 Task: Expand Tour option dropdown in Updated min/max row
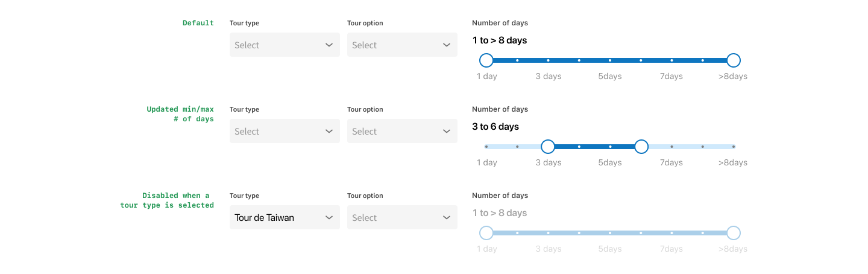click(401, 132)
